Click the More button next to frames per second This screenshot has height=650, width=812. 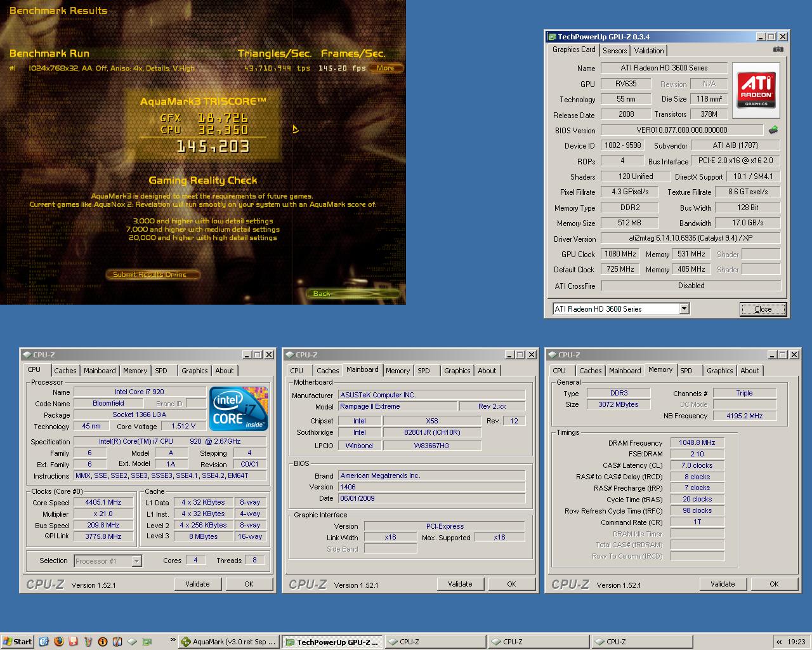(386, 68)
